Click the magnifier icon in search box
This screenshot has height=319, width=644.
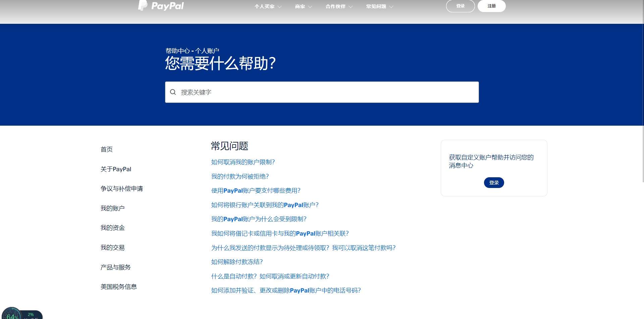(173, 92)
